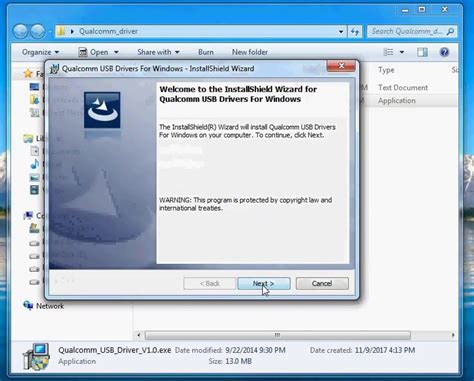Screen dimensions: 474x381
Task: Open the Organize menu
Action: 40,52
